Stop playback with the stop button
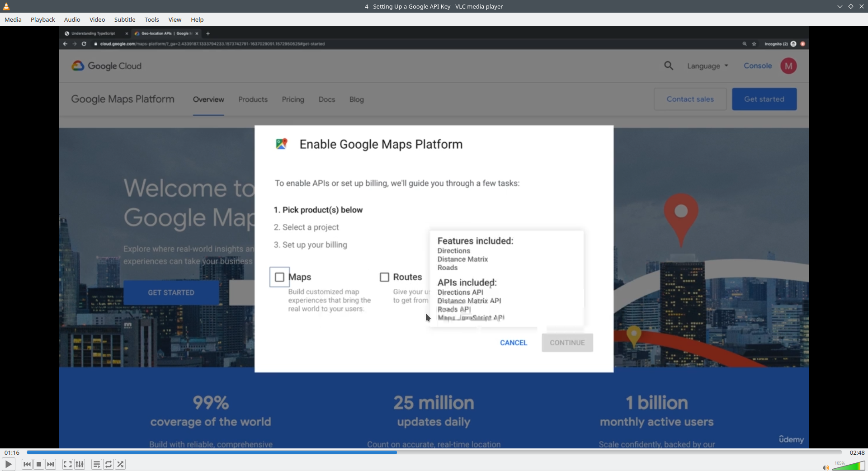This screenshot has width=868, height=471. click(39, 464)
